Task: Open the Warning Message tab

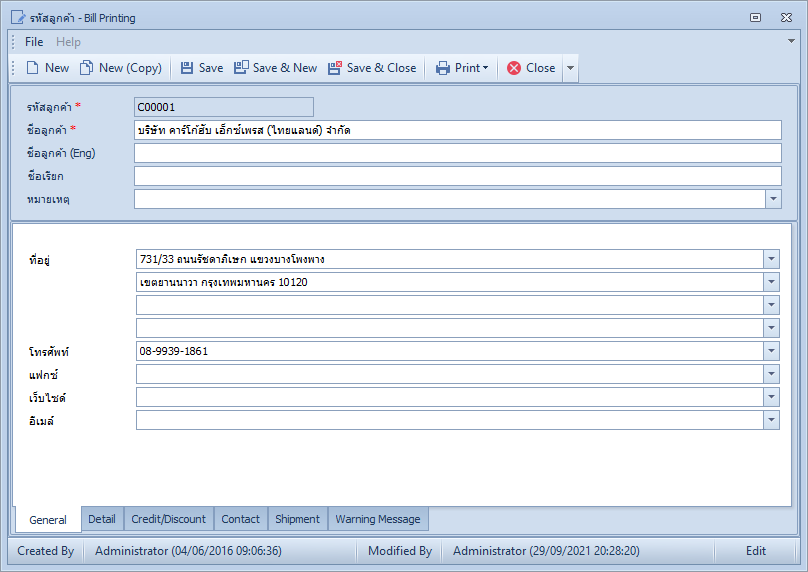Action: [378, 519]
